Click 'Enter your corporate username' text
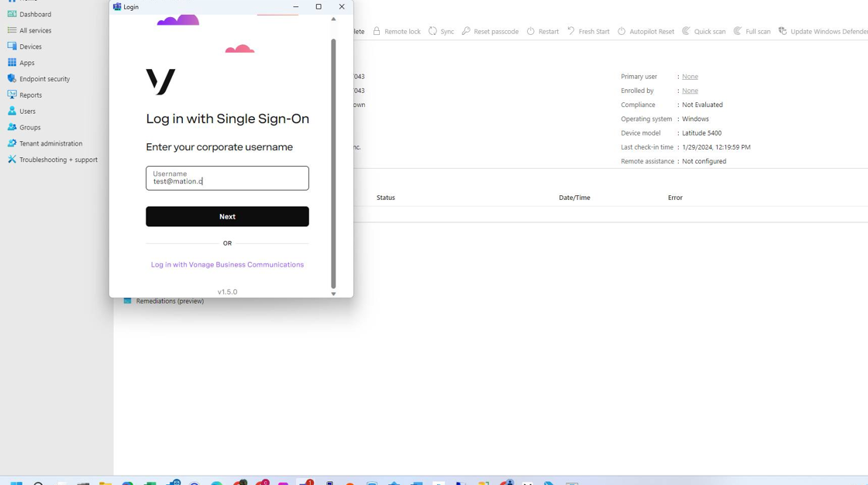 pos(219,146)
